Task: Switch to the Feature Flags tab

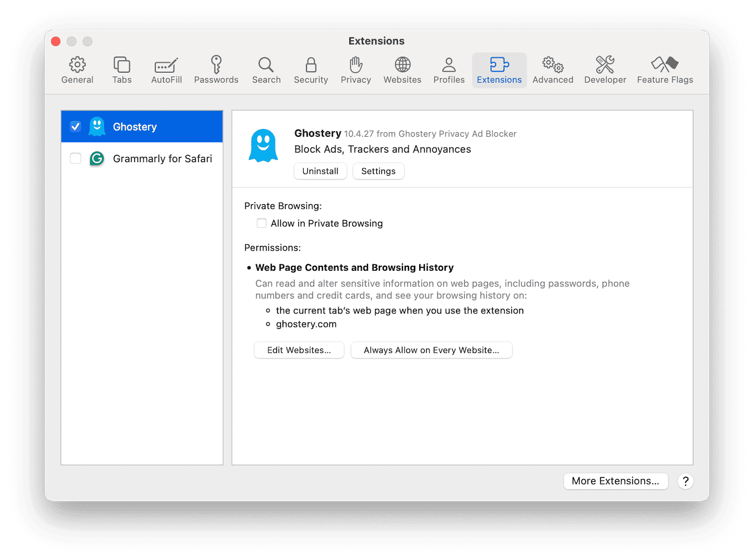Action: tap(665, 69)
